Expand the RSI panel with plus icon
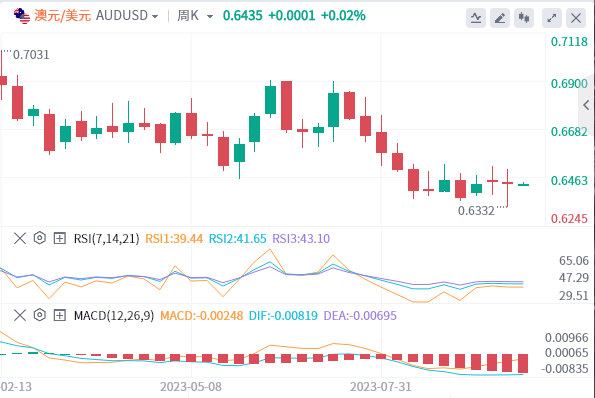The image size is (595, 398). tap(60, 239)
